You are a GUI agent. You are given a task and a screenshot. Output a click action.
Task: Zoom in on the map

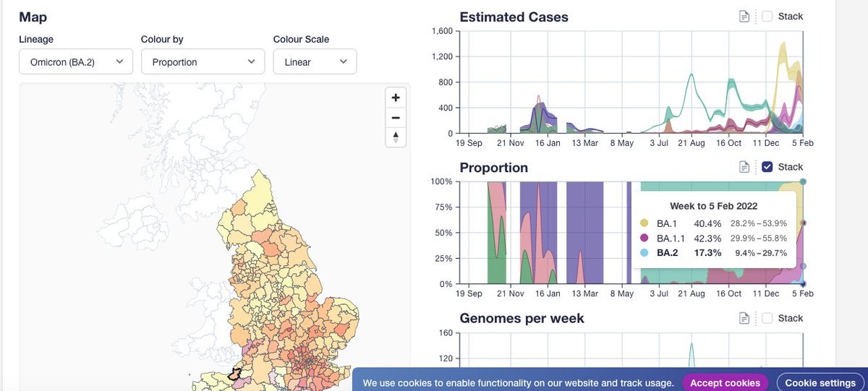pos(396,98)
